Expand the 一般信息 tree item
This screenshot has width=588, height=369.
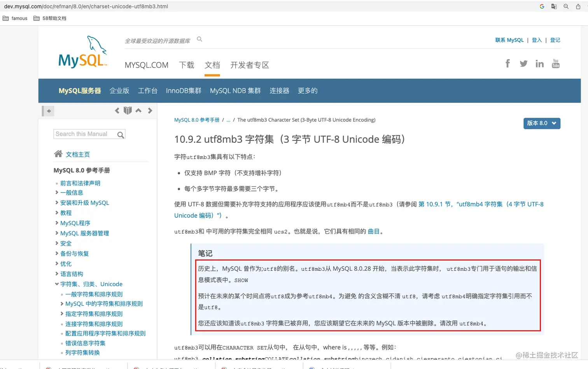coord(57,192)
